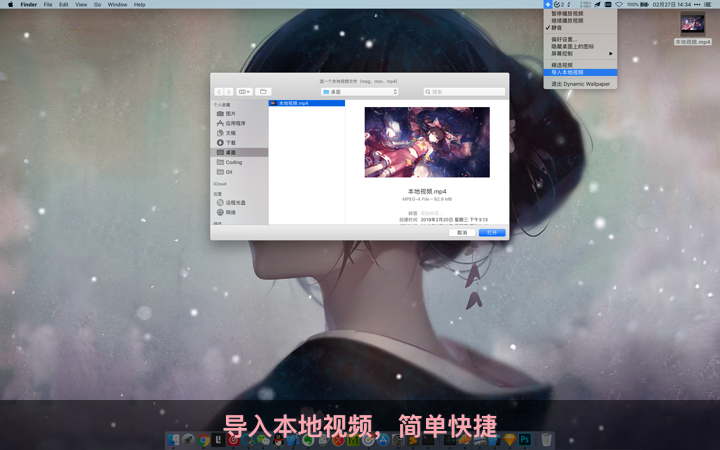Open QQ penguin icon in Dock
720x450 pixels.
[x=278, y=439]
